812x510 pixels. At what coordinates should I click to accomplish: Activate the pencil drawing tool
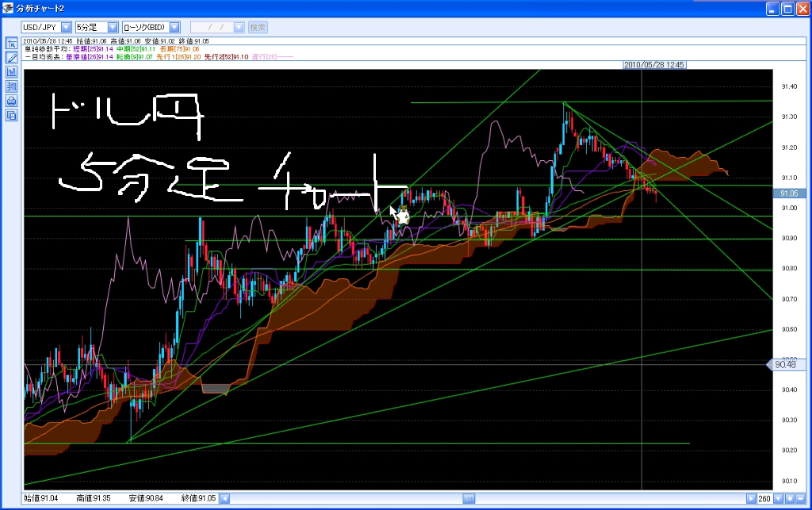tap(11, 57)
